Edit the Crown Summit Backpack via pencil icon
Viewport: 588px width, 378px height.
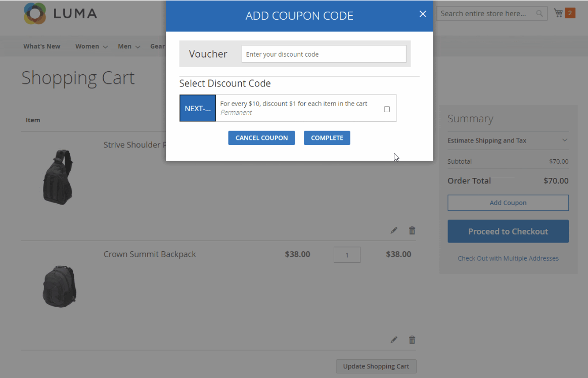pos(394,340)
